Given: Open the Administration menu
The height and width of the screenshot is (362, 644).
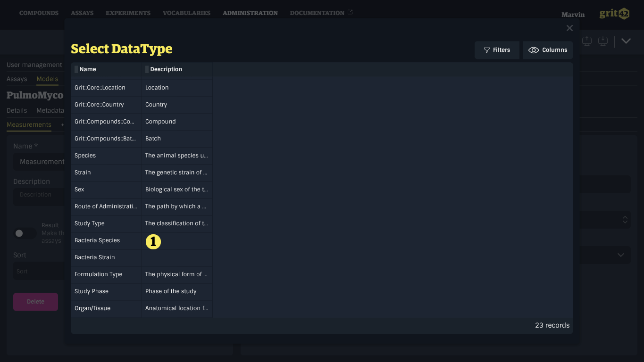Looking at the screenshot, I should [x=250, y=13].
